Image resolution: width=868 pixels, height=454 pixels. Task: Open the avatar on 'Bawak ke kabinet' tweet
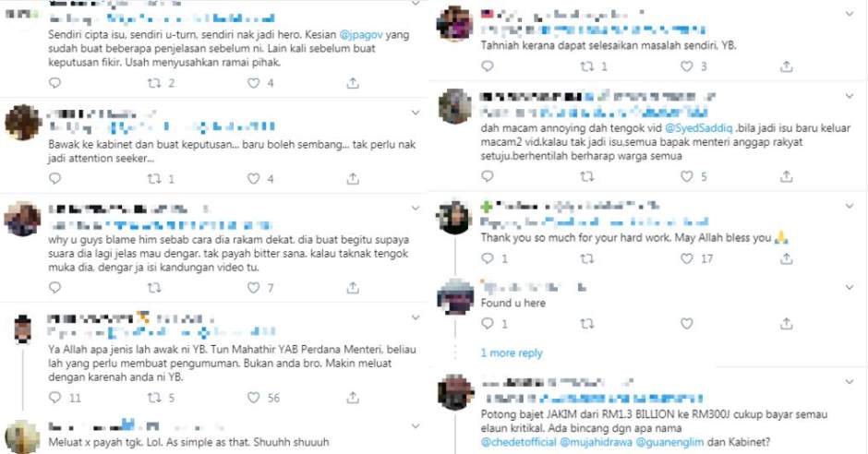[23, 122]
